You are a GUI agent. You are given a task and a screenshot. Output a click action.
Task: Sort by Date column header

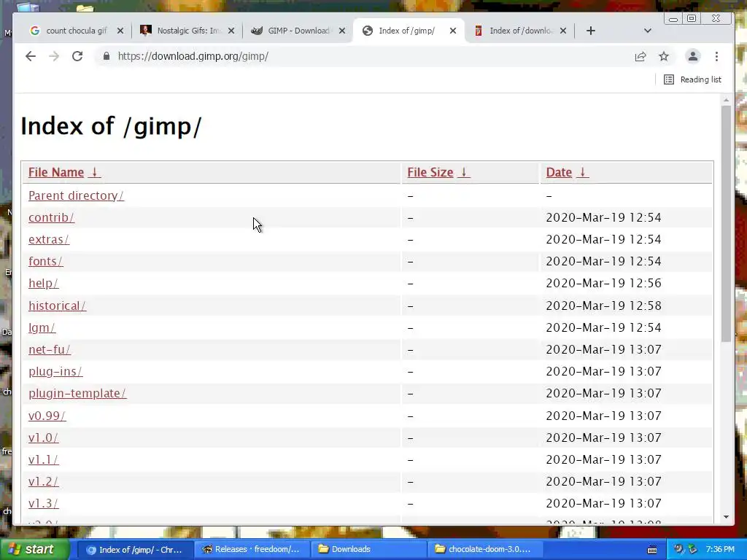click(559, 172)
